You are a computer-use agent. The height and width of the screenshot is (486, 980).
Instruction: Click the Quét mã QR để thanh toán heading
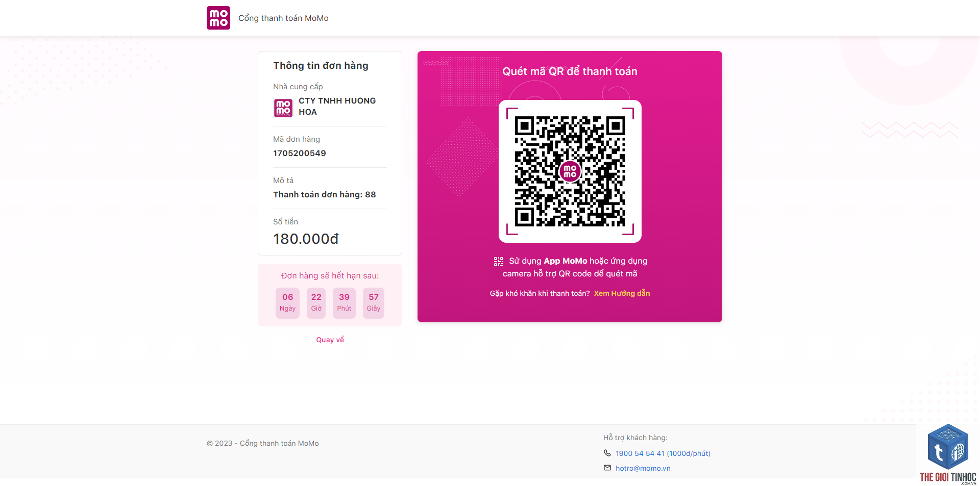pos(570,71)
